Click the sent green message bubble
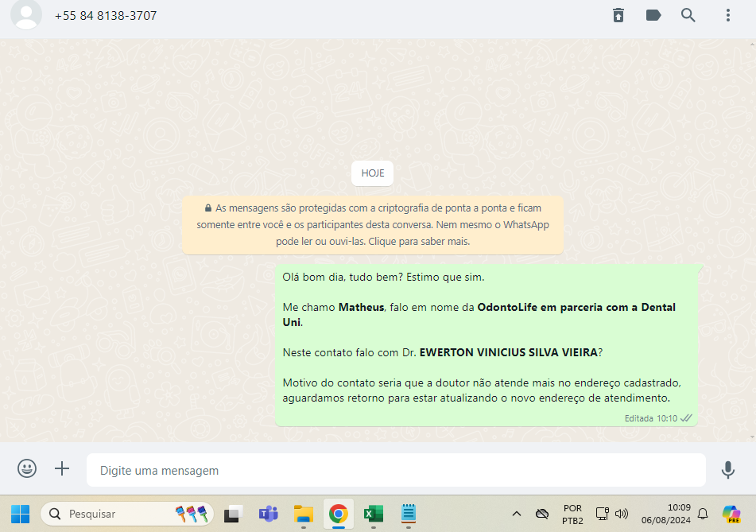Screen dimensions: 756x532 (487, 345)
